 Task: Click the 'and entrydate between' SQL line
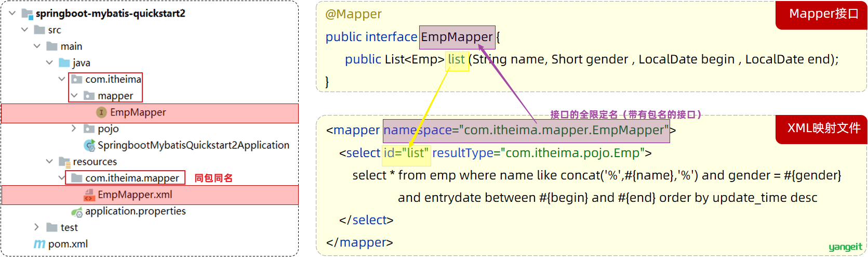coord(607,198)
